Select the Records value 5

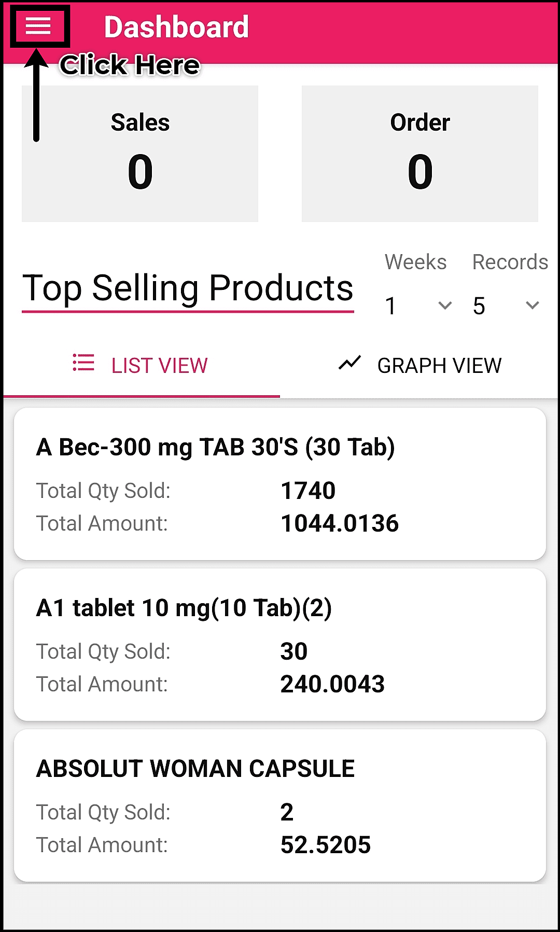(x=479, y=306)
